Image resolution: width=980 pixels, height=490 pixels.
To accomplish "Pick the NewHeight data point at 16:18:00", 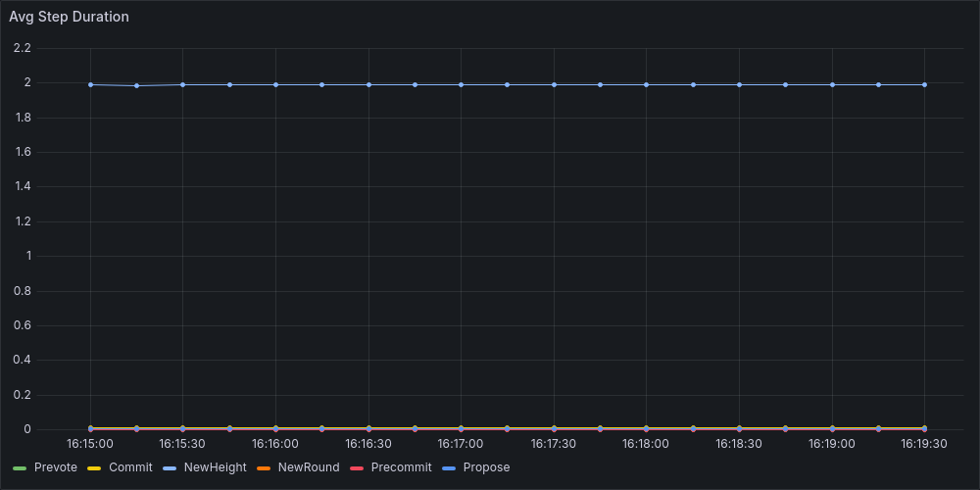I will point(646,84).
